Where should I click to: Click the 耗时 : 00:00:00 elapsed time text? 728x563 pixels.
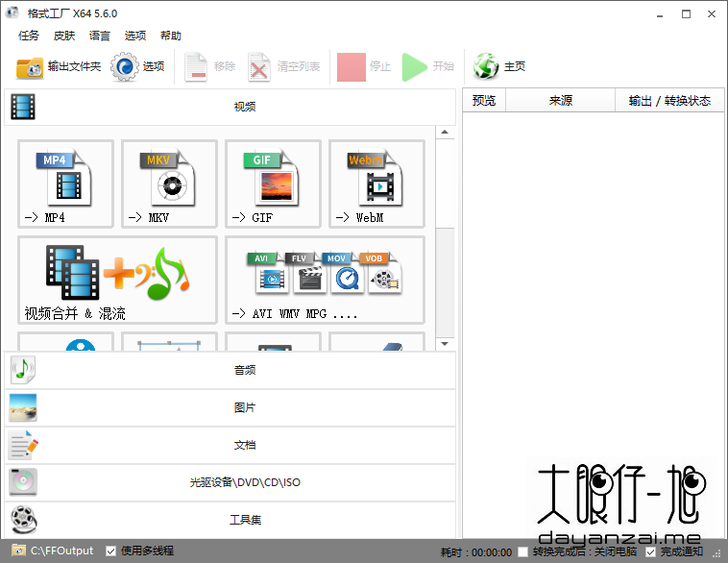click(476, 552)
